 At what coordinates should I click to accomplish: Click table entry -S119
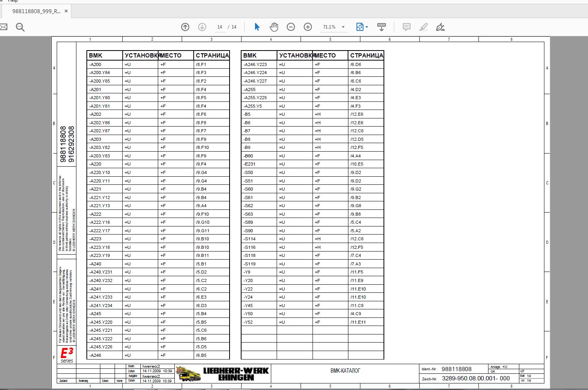249,264
